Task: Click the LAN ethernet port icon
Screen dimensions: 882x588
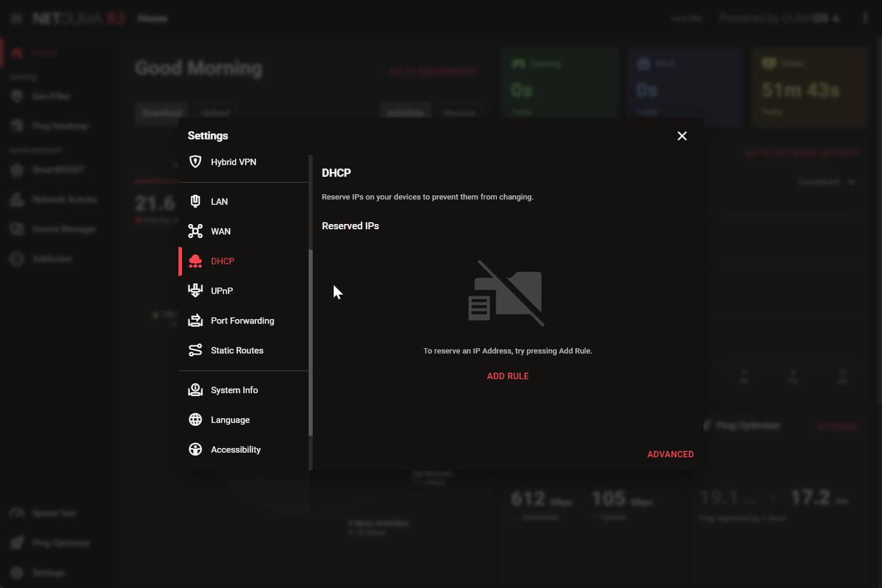Action: 195,201
